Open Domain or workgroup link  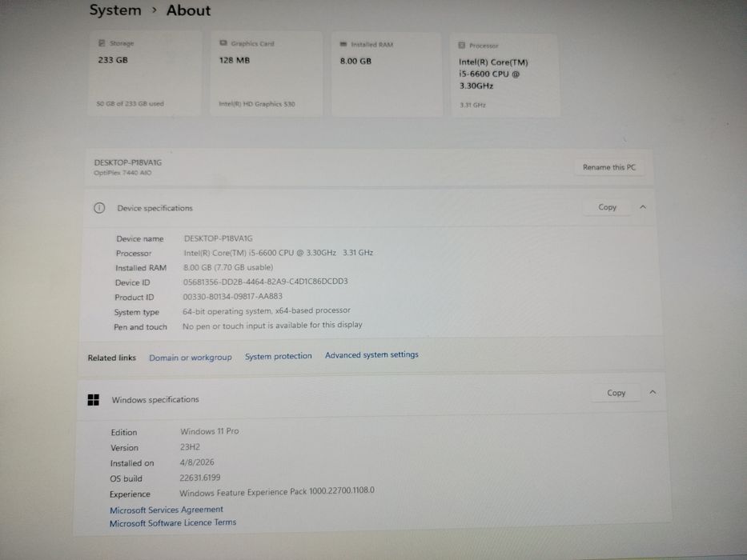point(191,357)
